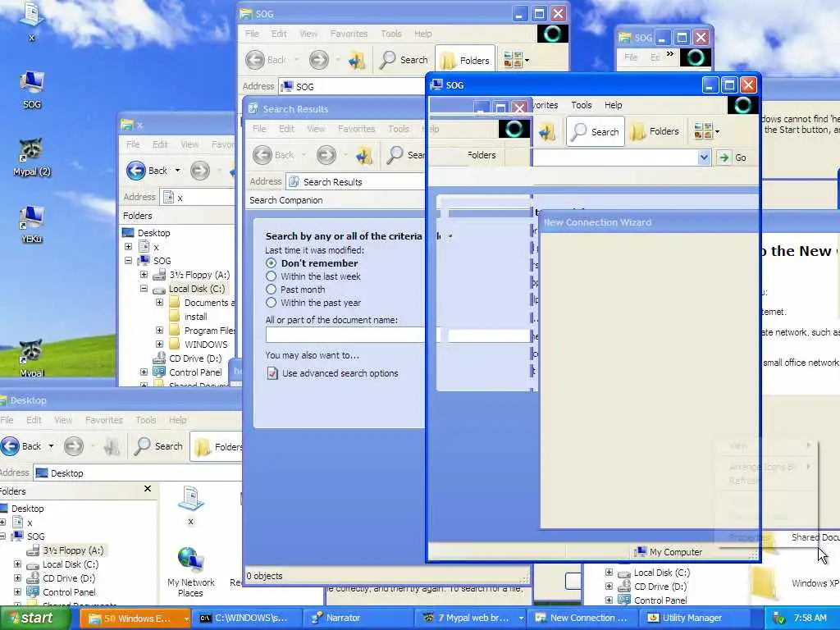Screen dimensions: 840x630
Task: Click Up folder icon in Search Results window
Action: click(363, 155)
